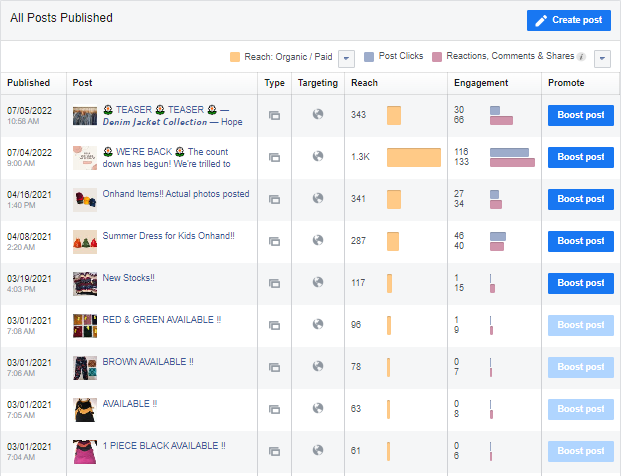Open the Reach Organic / Paid dropdown

pos(346,59)
